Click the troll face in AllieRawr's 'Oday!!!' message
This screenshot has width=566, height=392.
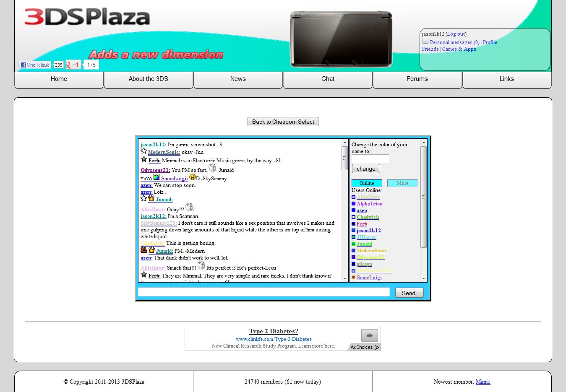point(189,207)
